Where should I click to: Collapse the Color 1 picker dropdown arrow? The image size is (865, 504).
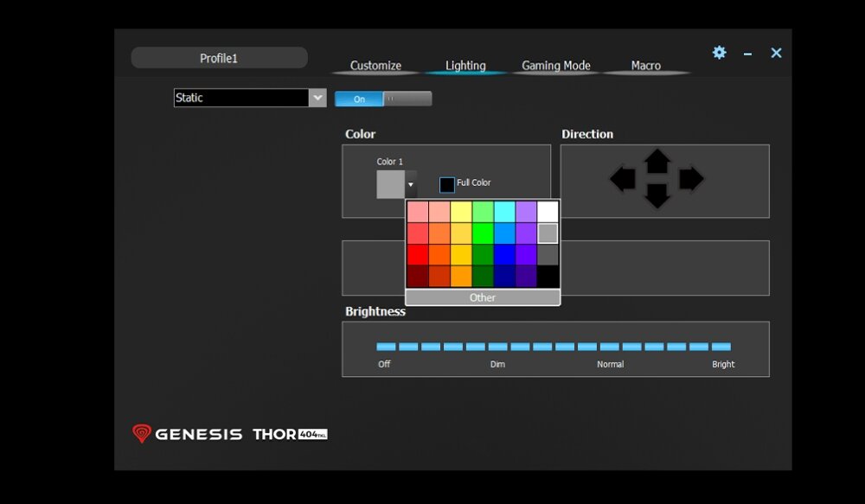pyautogui.click(x=410, y=184)
